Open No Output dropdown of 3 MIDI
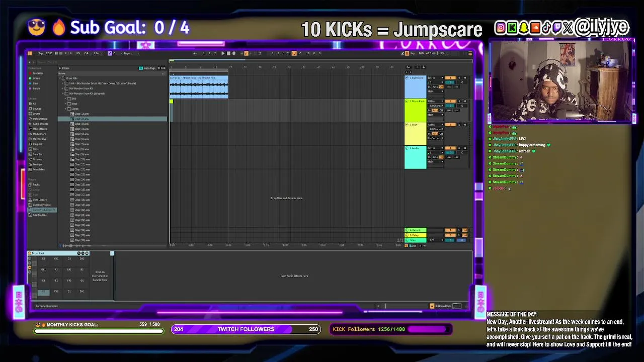 coord(436,138)
